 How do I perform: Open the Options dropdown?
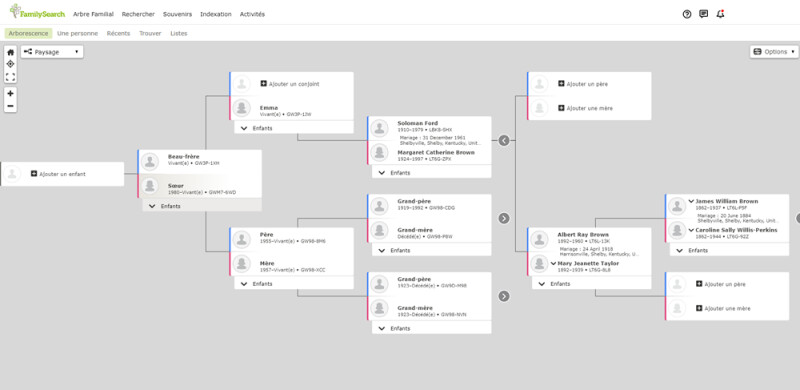[774, 52]
